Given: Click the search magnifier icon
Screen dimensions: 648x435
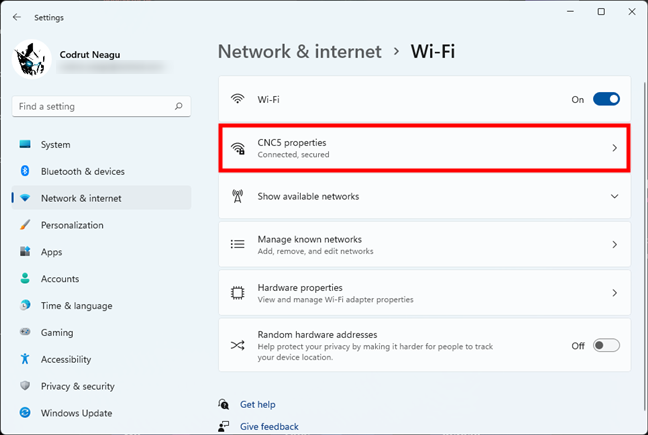Looking at the screenshot, I should click(x=179, y=107).
